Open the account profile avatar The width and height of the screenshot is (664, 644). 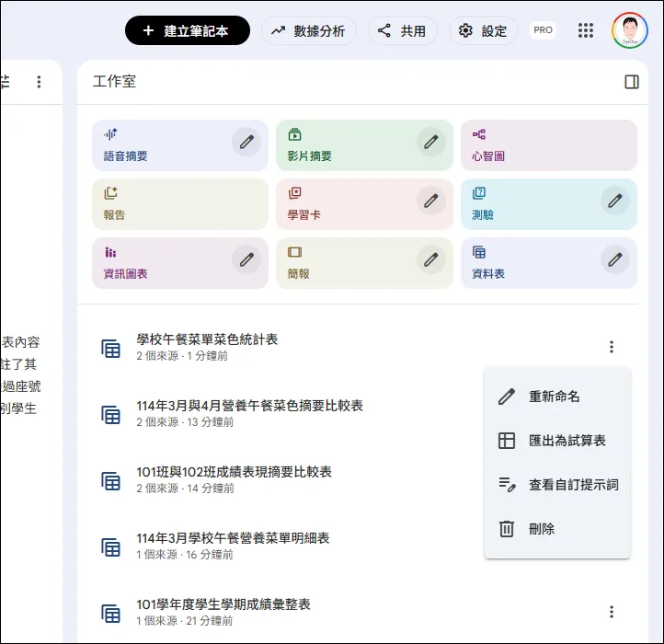(630, 30)
